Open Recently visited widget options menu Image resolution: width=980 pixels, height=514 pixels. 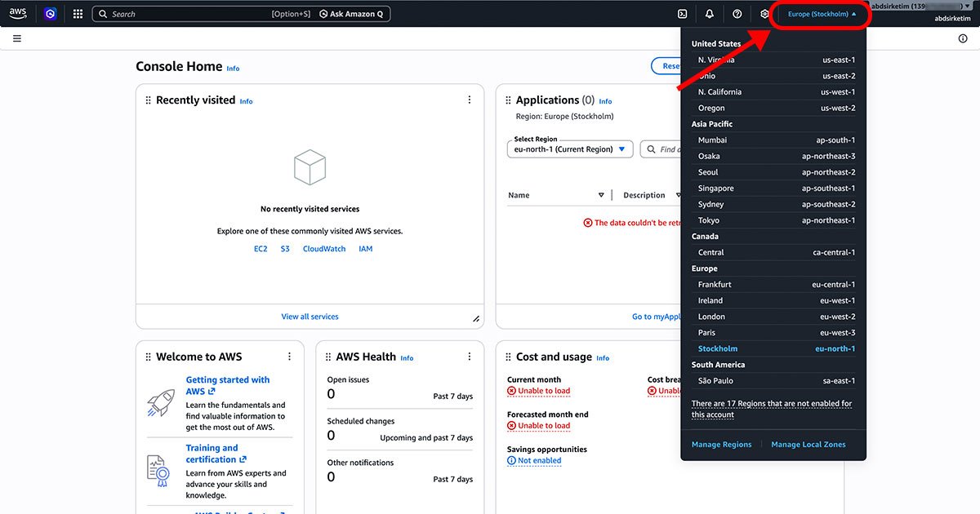pos(470,100)
